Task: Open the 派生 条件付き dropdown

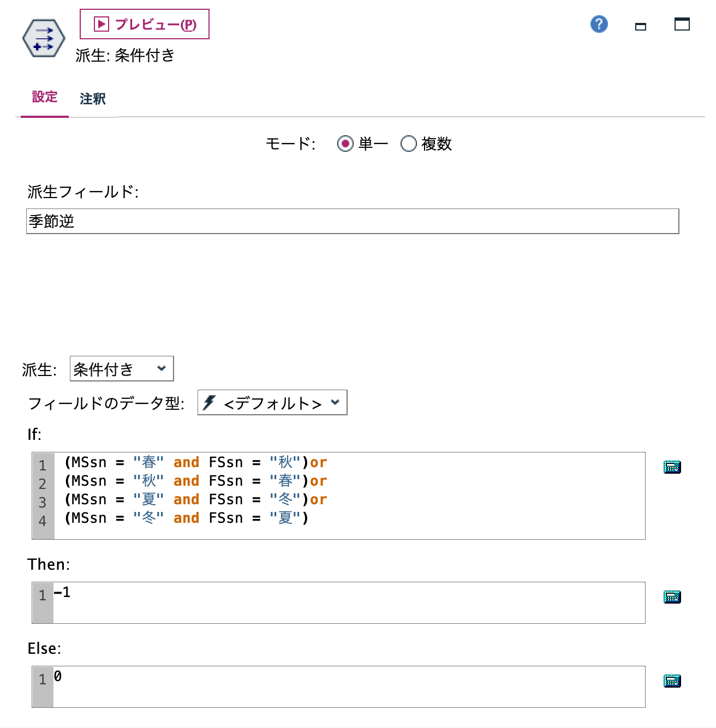Action: click(121, 369)
